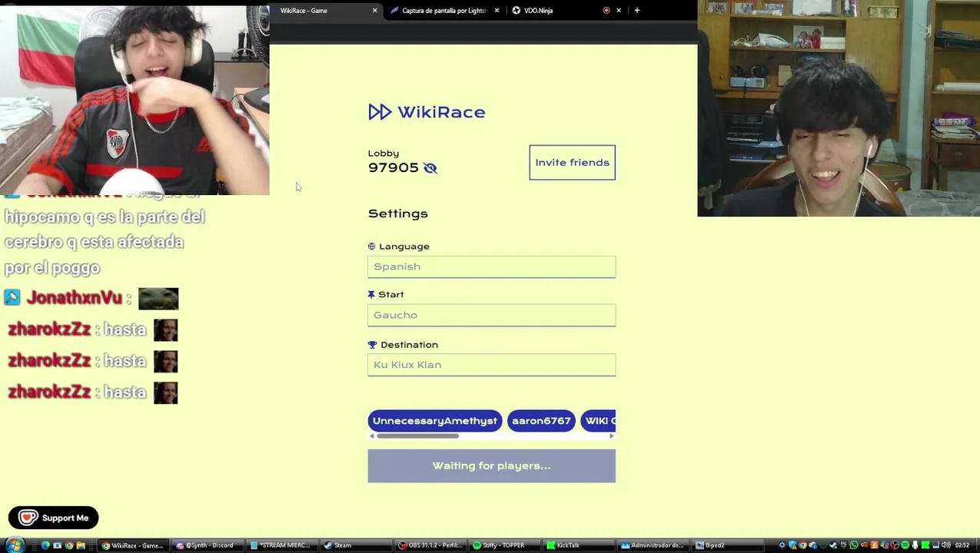Image resolution: width=980 pixels, height=553 pixels.
Task: Click the player list horizontal scrollbar thumb
Action: tap(417, 436)
